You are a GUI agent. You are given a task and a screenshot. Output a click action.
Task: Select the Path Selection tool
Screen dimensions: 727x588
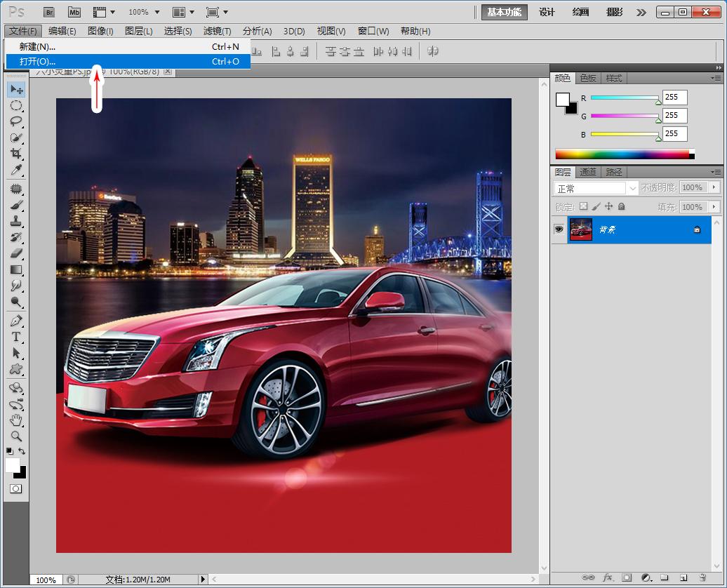click(x=16, y=354)
